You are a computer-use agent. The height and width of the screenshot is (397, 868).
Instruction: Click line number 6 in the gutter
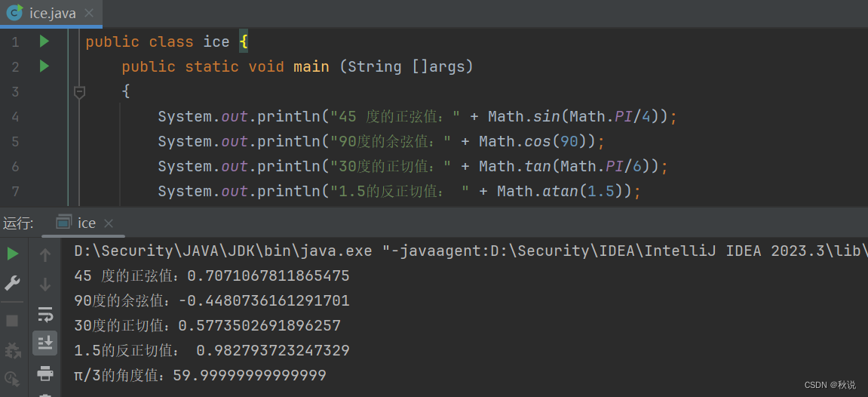coord(15,167)
